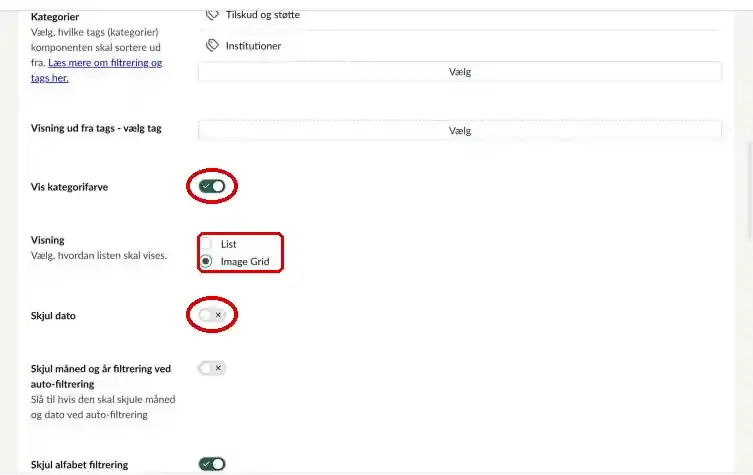Open the Læs mere om filtrering link

coord(97,70)
